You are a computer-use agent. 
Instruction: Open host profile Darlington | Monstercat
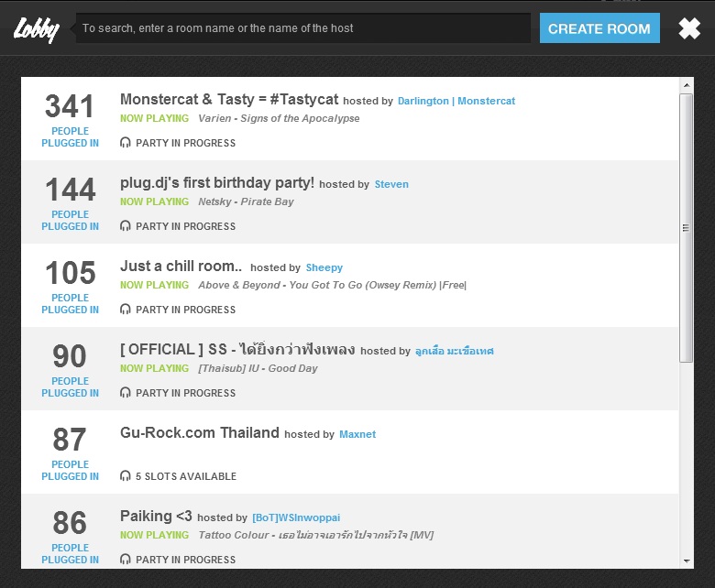click(456, 101)
